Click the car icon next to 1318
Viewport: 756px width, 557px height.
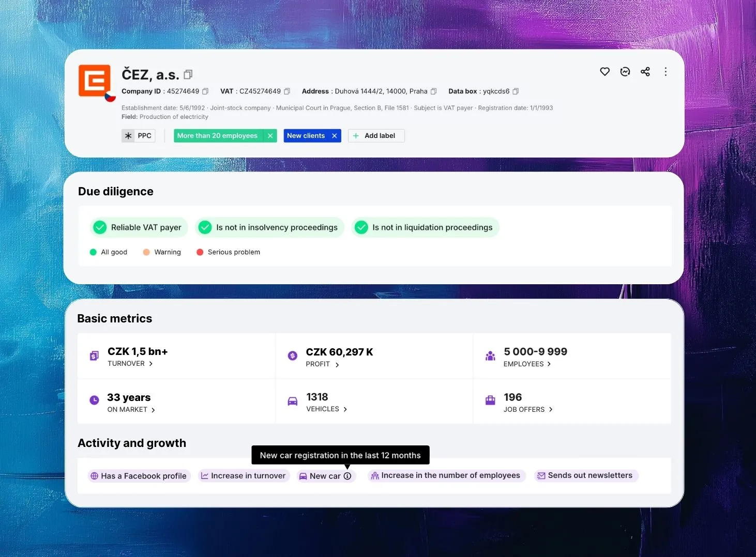[293, 401]
